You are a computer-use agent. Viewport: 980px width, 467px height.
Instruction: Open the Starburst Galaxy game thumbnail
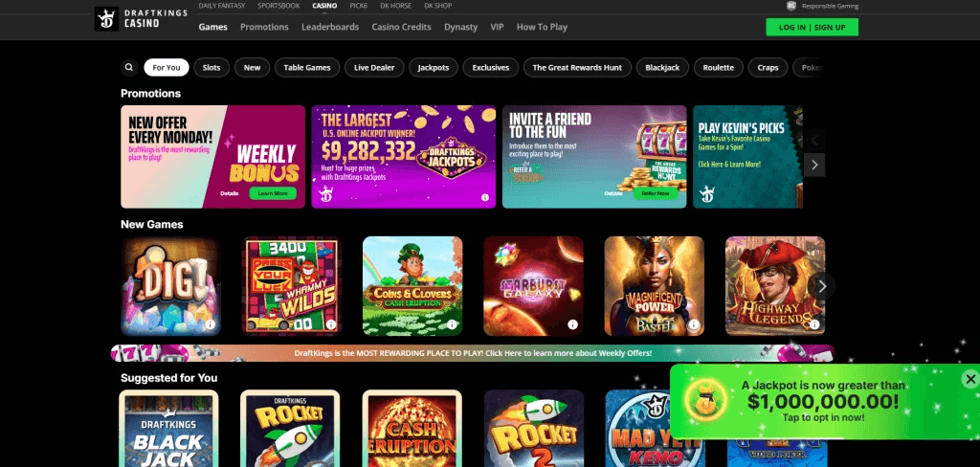click(x=533, y=286)
